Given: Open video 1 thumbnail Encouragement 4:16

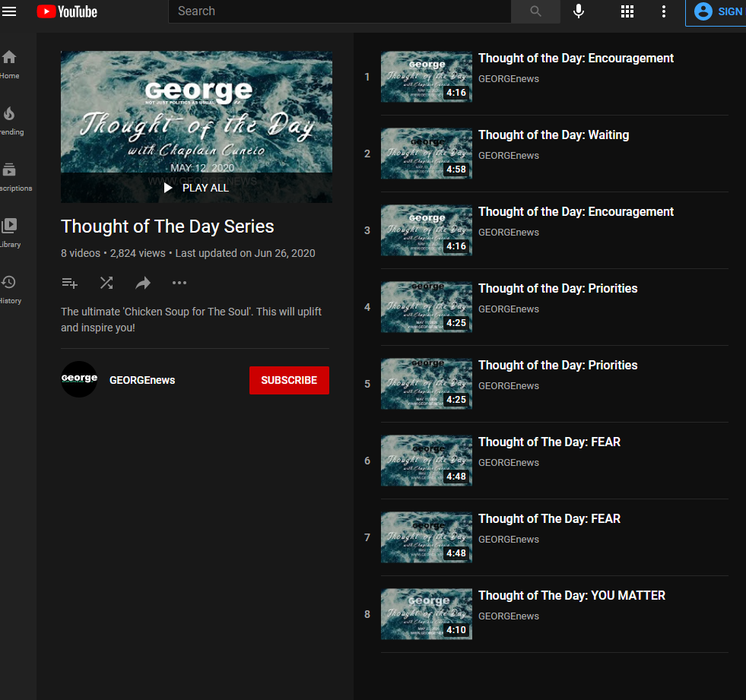Looking at the screenshot, I should 427,77.
